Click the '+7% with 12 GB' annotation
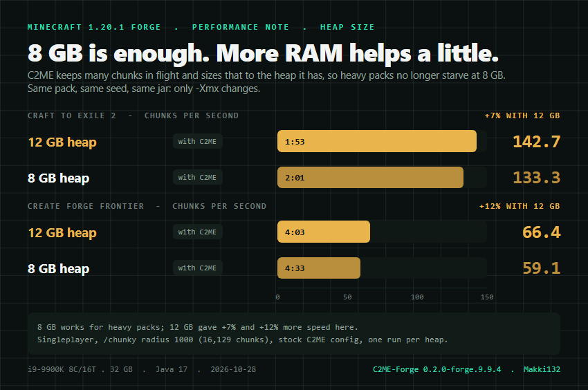 click(522, 115)
